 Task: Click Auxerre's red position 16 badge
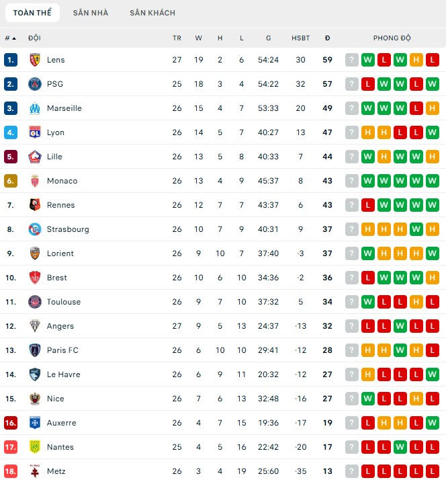point(11,423)
